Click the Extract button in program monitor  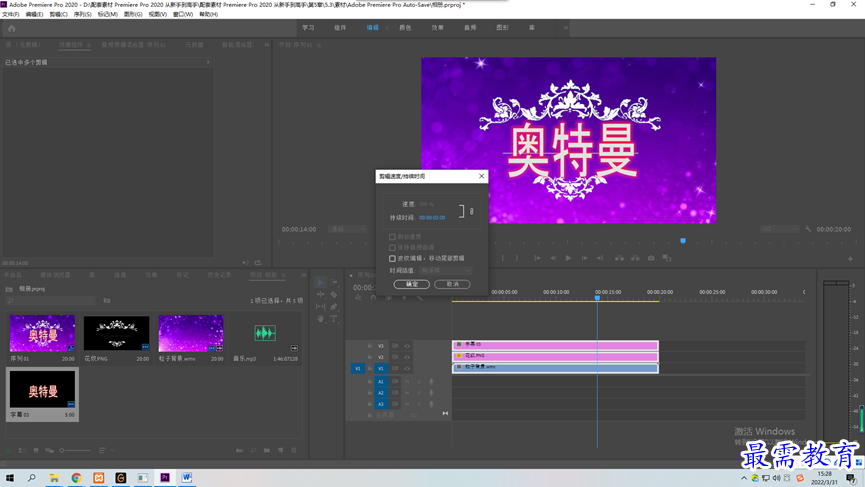click(x=636, y=258)
